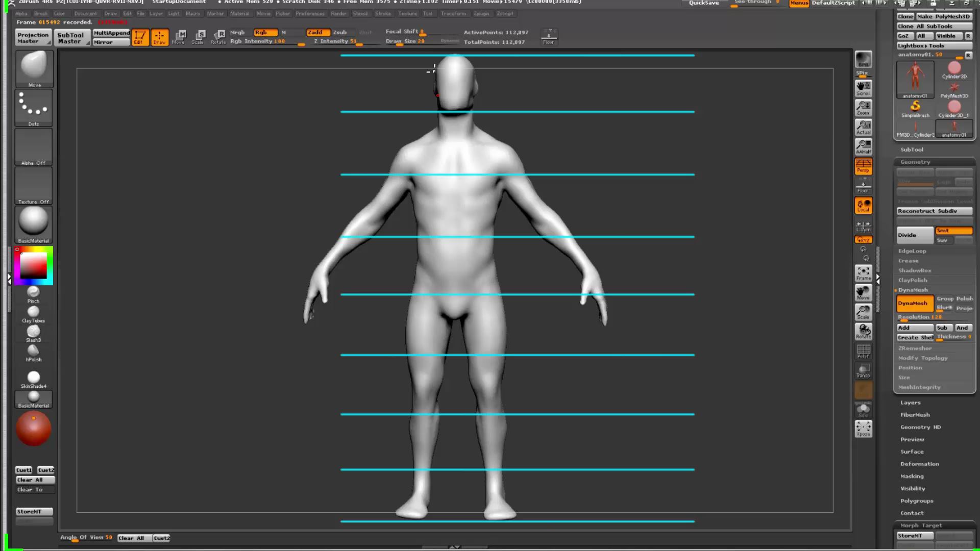Image resolution: width=980 pixels, height=551 pixels.
Task: Expand the ShadowBox subsection
Action: point(915,270)
